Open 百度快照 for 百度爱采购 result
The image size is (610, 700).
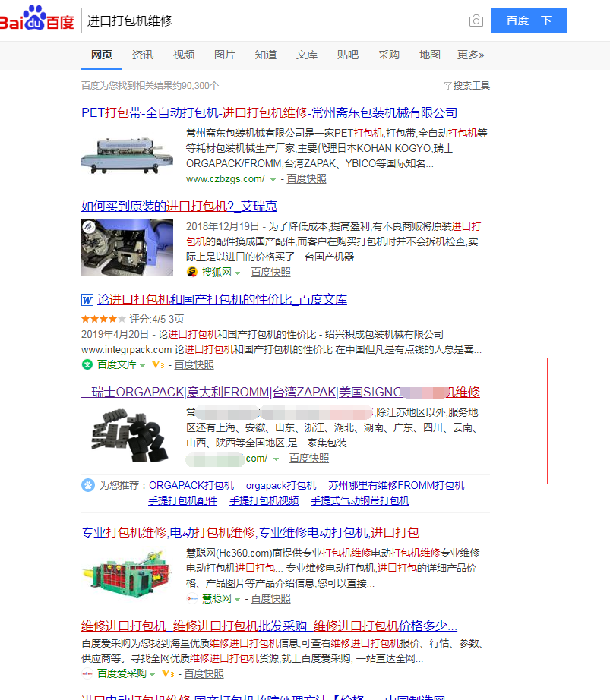(204, 673)
